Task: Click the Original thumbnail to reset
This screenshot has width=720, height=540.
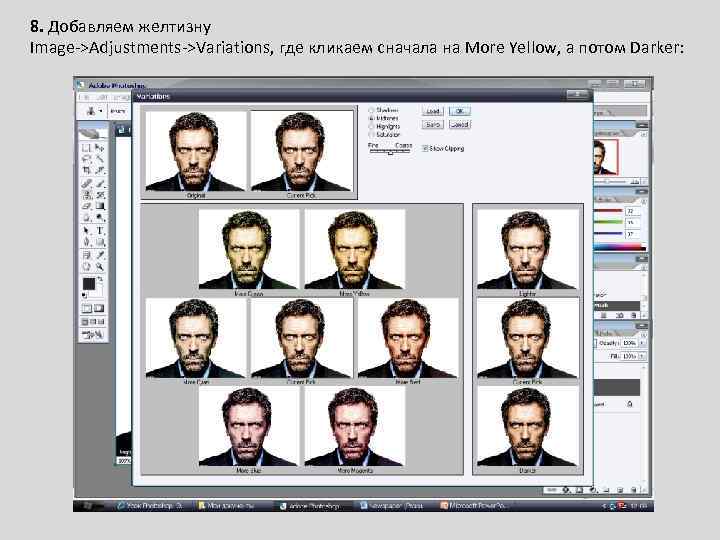Action: (196, 151)
